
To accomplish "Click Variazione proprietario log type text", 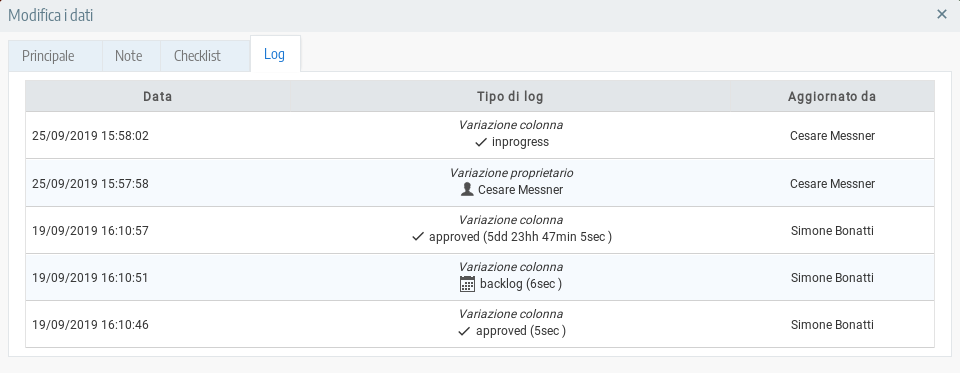I will tap(511, 173).
